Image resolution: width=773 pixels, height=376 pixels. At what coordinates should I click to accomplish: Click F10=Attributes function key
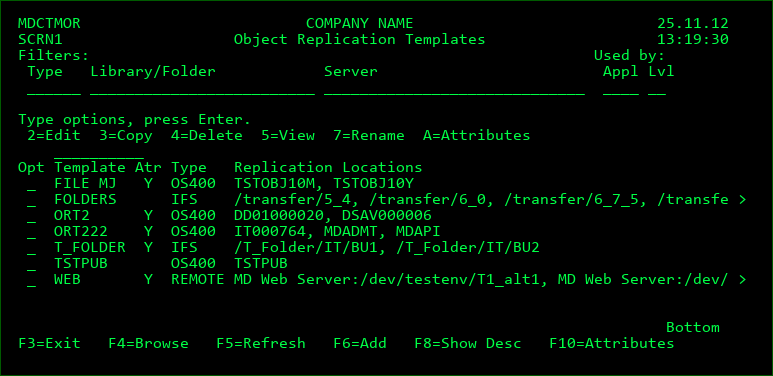click(x=612, y=343)
